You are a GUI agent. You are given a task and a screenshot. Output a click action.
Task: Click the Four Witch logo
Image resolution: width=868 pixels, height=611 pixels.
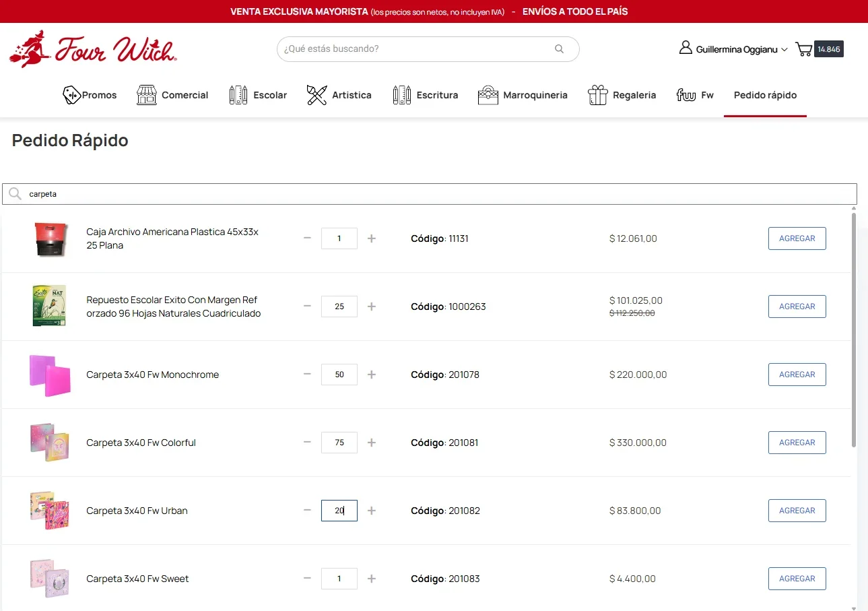click(x=93, y=49)
